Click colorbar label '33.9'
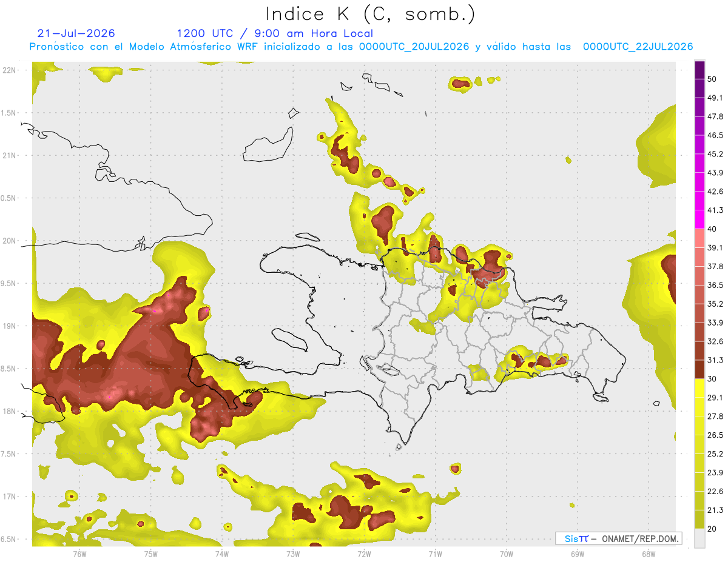 (x=715, y=323)
